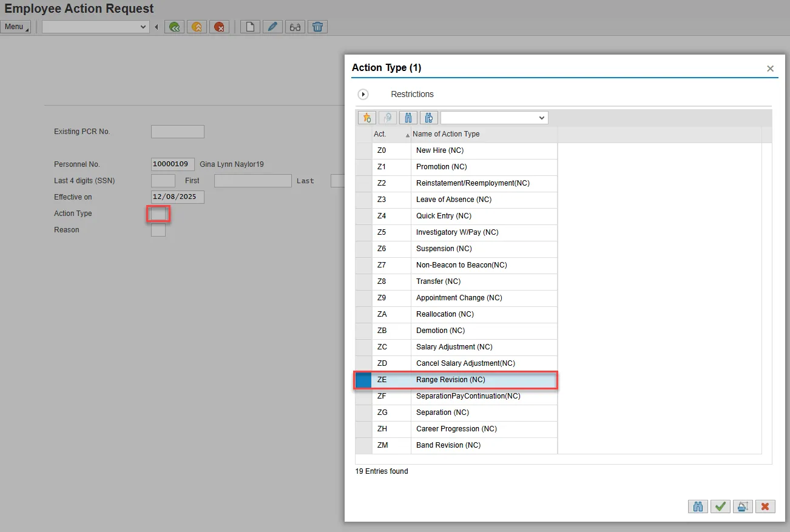Click the red X cancel icon in dialog footer
Viewport: 790px width, 532px height.
765,507
